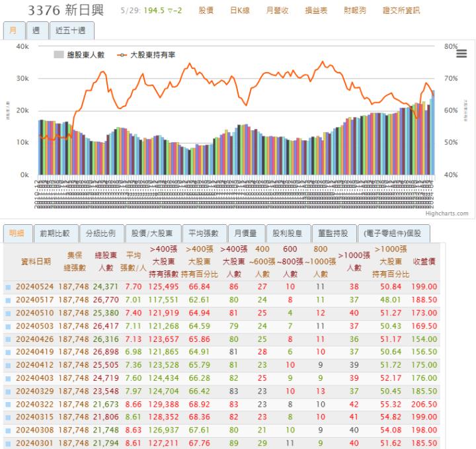Toggle 大股東持有率 legend series
This screenshot has width=476, height=449.
[146, 55]
